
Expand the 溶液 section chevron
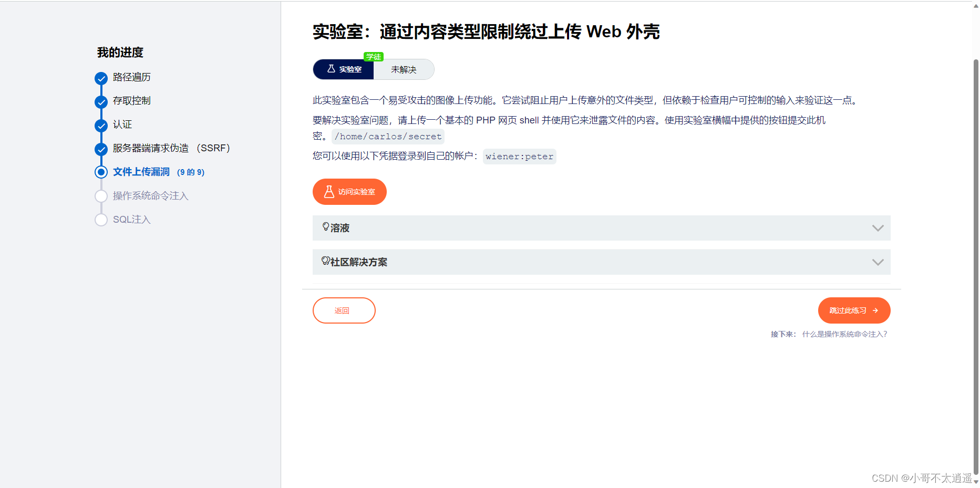[x=878, y=228]
